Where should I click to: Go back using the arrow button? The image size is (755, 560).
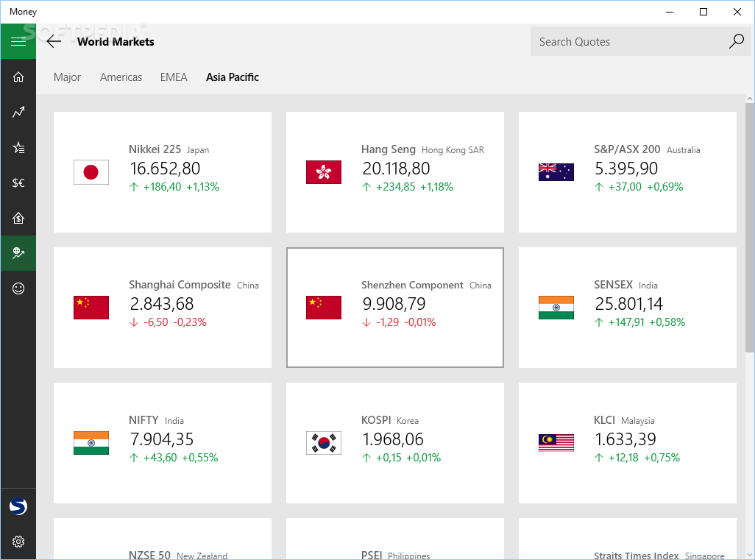click(53, 42)
